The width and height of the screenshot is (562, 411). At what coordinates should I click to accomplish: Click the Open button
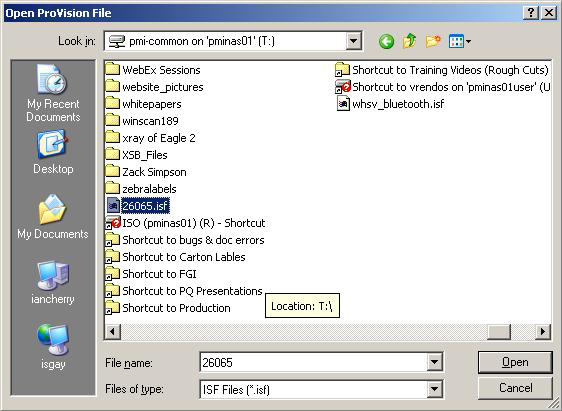coord(515,362)
